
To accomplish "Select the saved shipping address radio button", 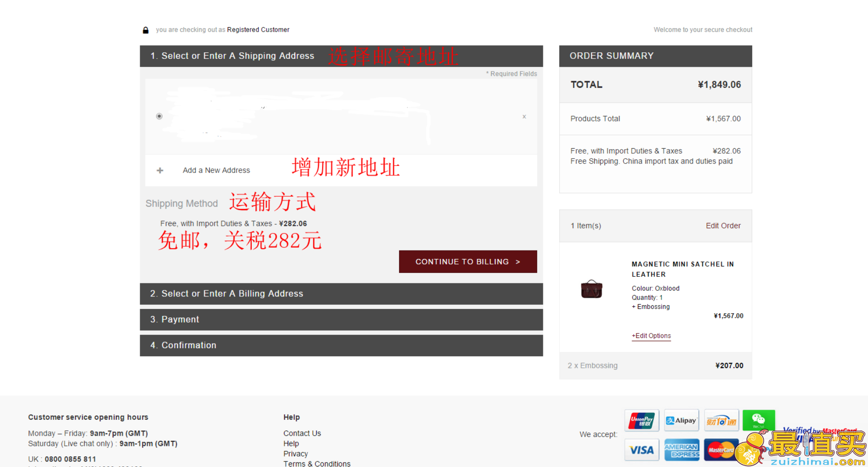I will tap(159, 116).
